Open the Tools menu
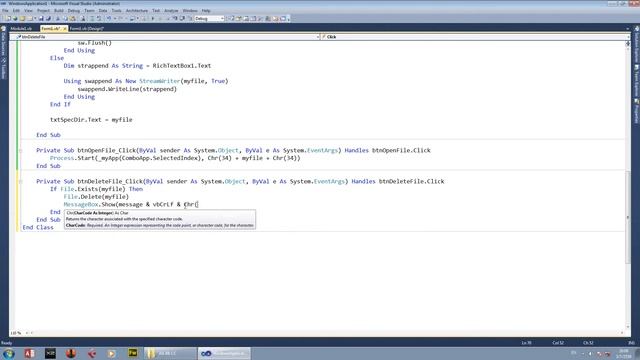This screenshot has height=360, width=640. coord(117,11)
